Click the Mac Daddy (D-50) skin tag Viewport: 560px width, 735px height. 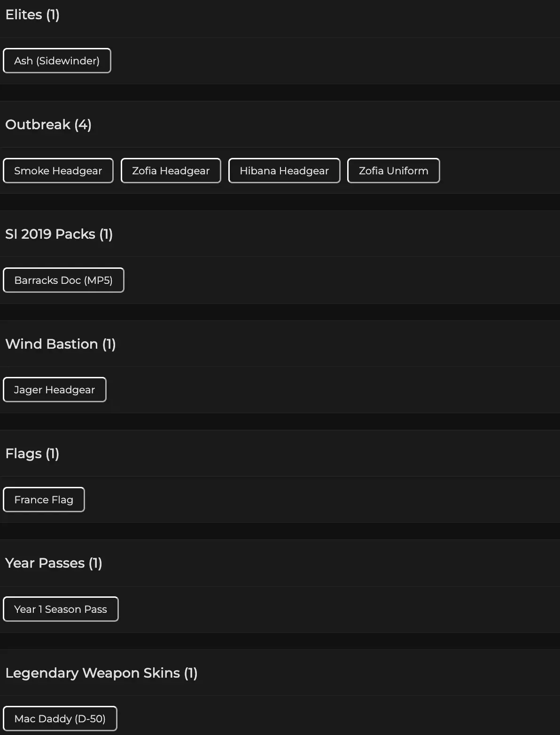point(60,719)
